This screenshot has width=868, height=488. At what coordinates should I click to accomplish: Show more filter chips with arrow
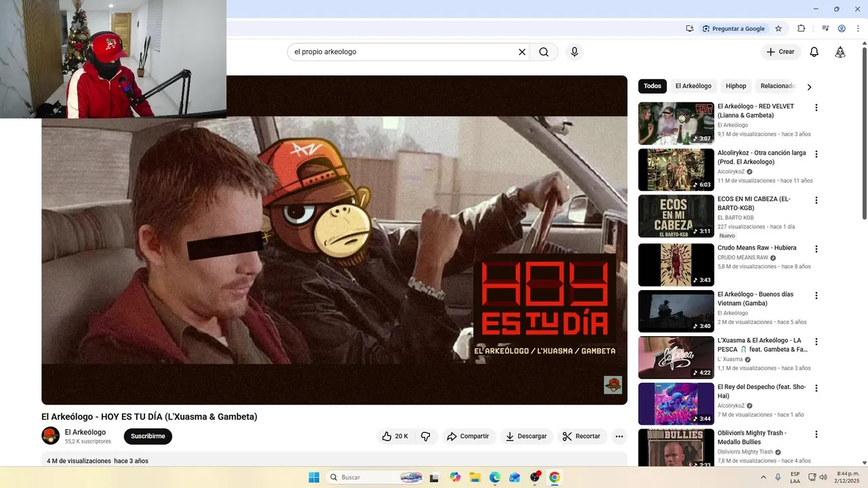click(809, 87)
